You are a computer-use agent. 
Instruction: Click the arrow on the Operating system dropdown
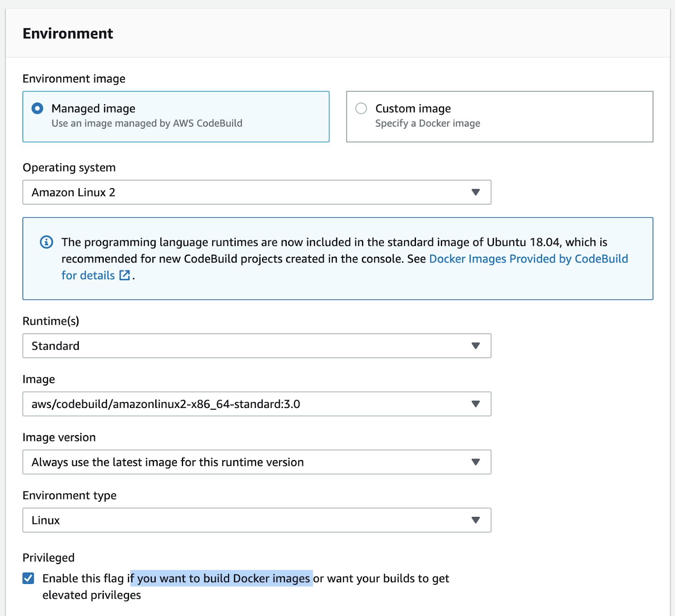tap(475, 192)
